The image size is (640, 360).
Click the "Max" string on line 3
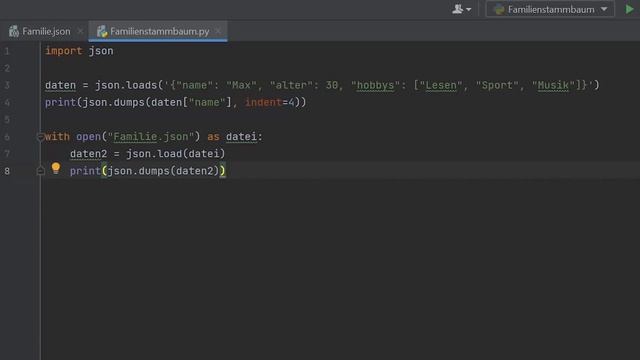click(241, 85)
